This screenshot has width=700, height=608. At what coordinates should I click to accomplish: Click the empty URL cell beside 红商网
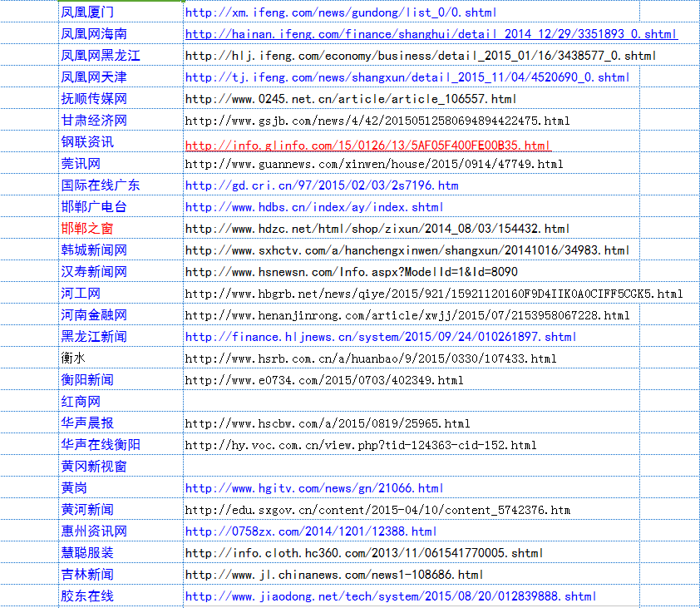point(412,401)
